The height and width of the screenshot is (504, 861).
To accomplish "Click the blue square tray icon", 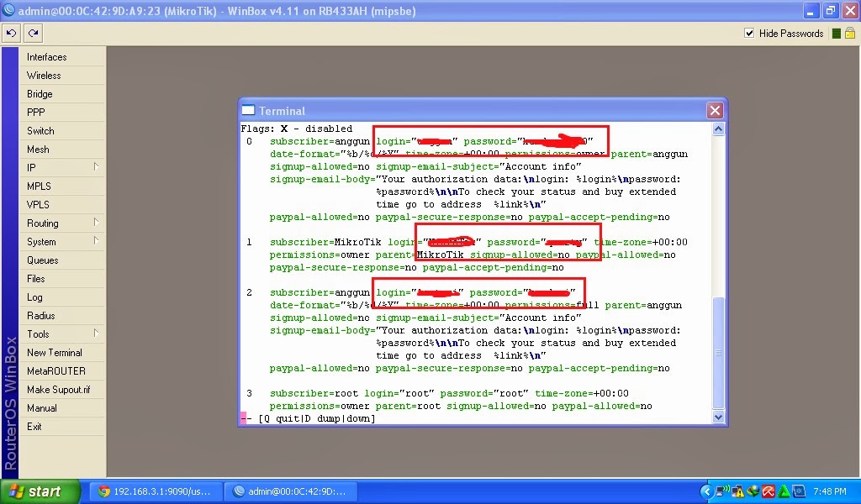I will point(799,491).
